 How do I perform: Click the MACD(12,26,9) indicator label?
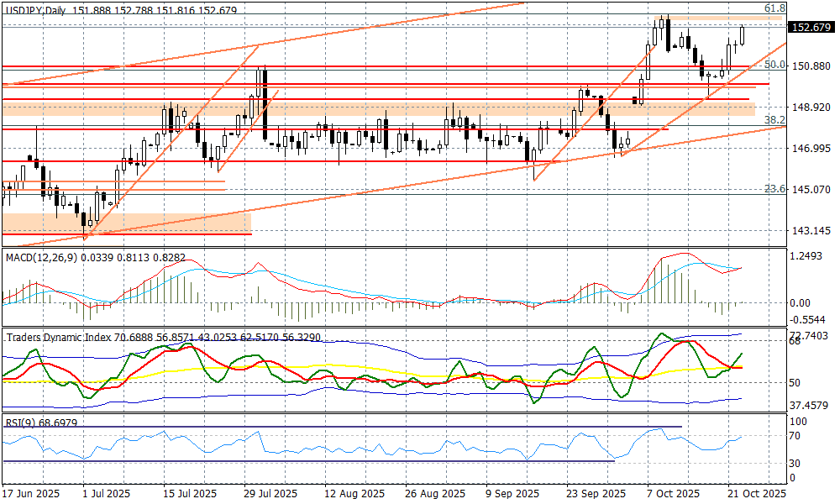40,257
